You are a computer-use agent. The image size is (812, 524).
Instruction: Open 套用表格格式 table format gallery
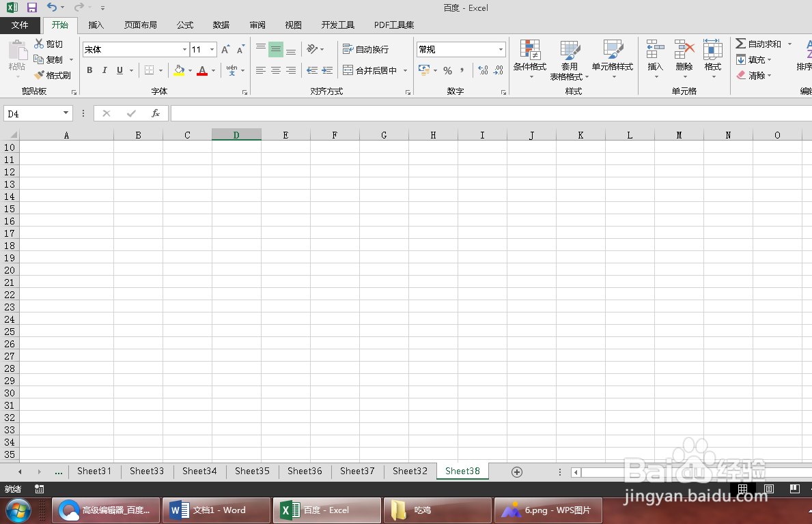click(569, 59)
